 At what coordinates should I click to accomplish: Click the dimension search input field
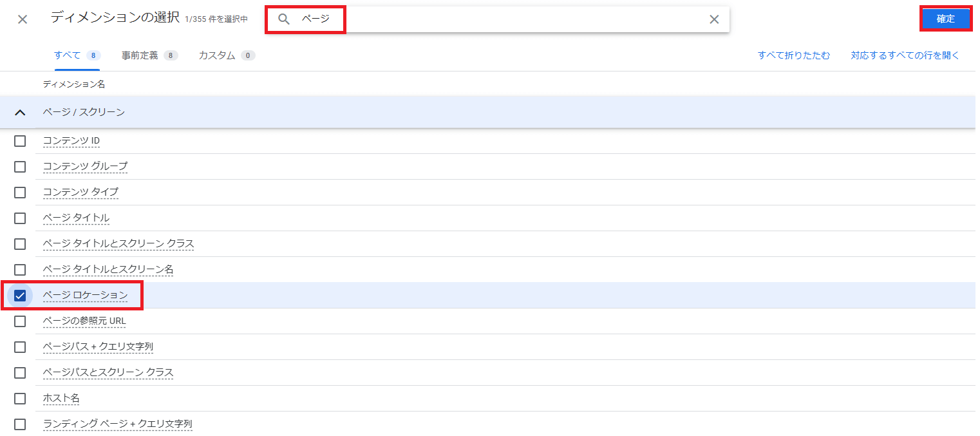point(515,19)
